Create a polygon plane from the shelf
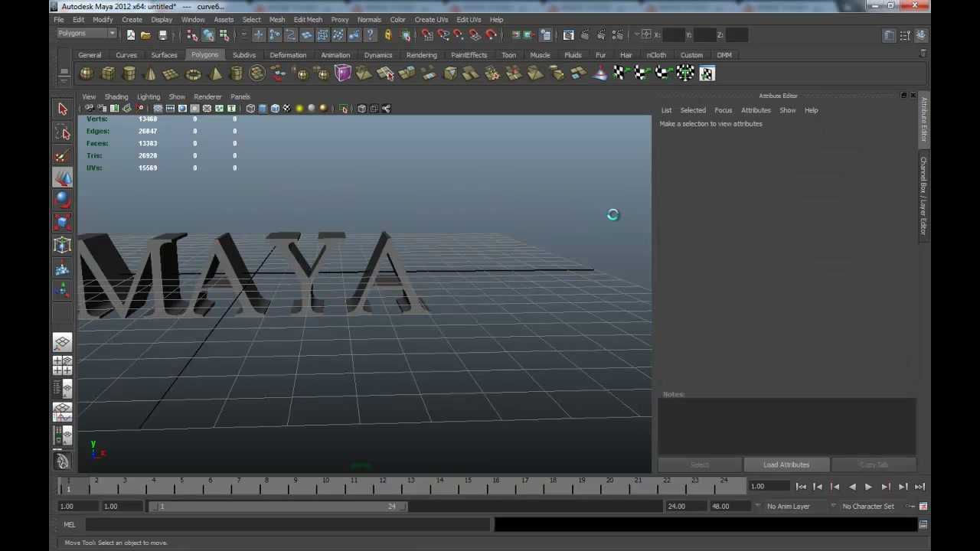980x551 pixels. coord(171,73)
